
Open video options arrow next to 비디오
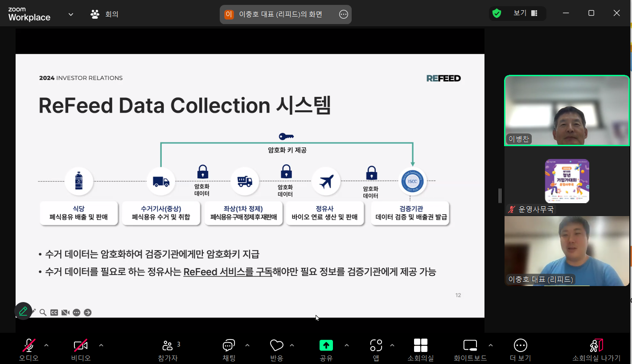101,345
